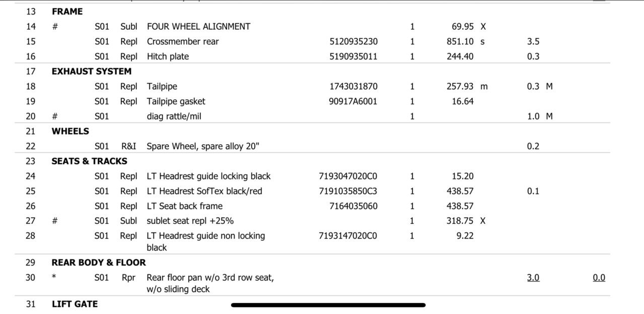Tap part number 5120935230
644x314 pixels.
353,41
